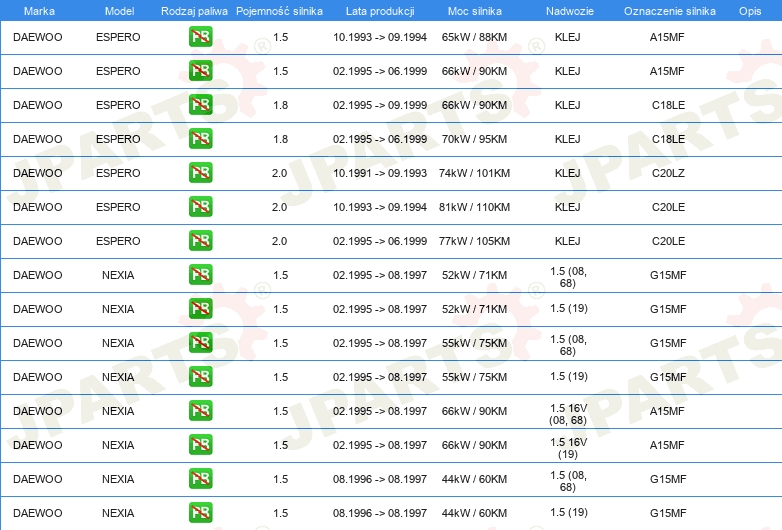
Task: Click the A15MF code in the 65kW / 88KM row
Action: pyautogui.click(x=667, y=37)
